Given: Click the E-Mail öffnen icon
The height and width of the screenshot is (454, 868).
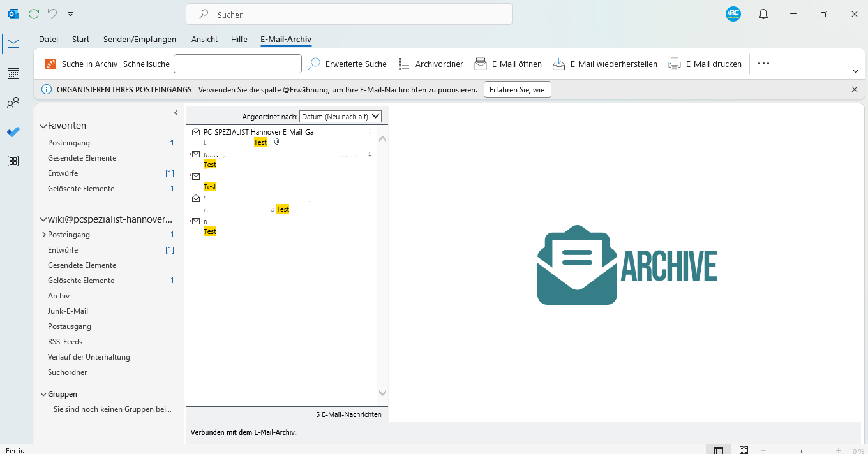Looking at the screenshot, I should coord(481,64).
